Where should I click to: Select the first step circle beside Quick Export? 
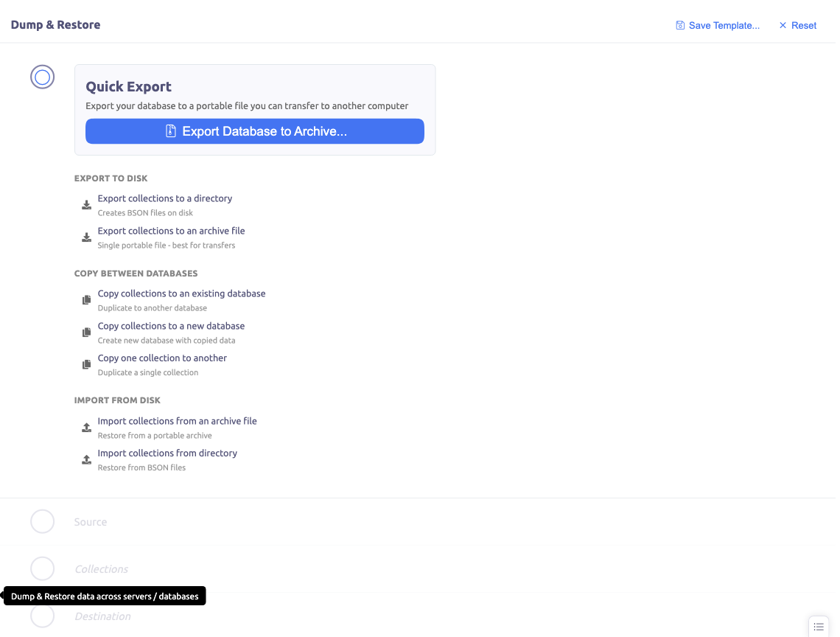[42, 77]
